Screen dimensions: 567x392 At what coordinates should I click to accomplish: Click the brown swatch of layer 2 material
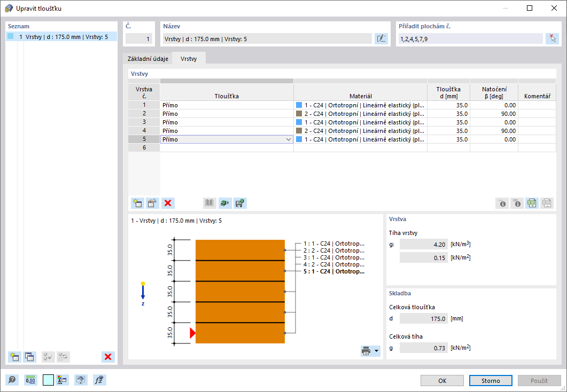click(x=299, y=114)
